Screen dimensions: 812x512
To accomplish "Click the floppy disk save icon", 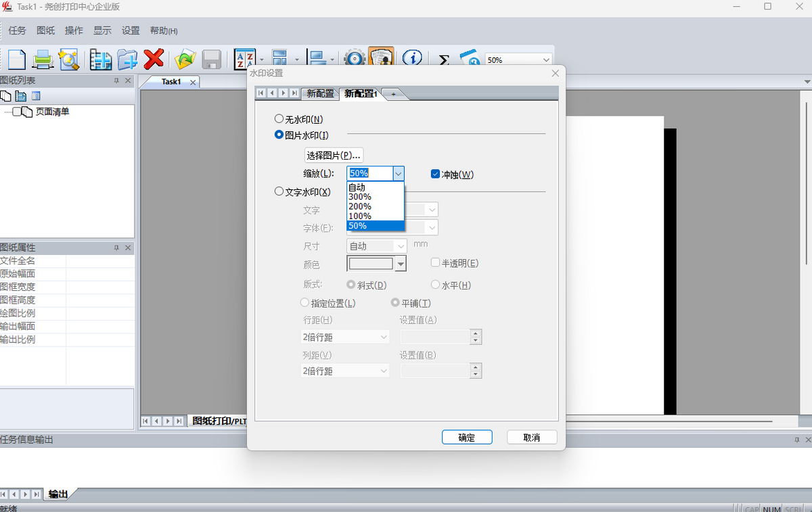I will pyautogui.click(x=211, y=59).
